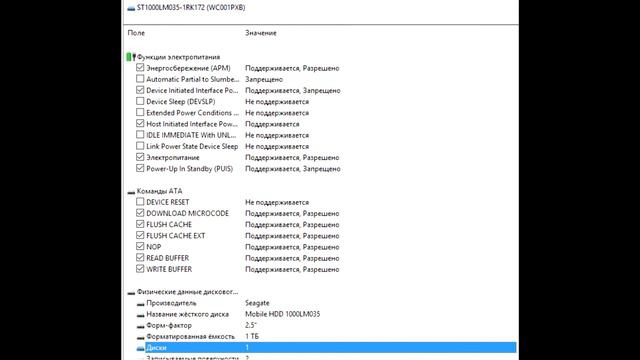Screen dimensions: 640x360
Task: Toggle the DOWNLOAD MICROCODE checkbox
Action: [140, 213]
